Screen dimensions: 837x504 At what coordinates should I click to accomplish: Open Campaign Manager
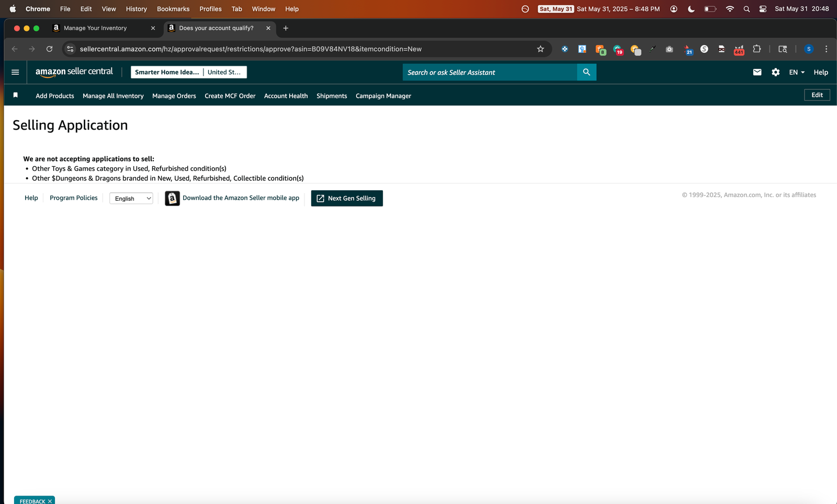click(x=383, y=96)
